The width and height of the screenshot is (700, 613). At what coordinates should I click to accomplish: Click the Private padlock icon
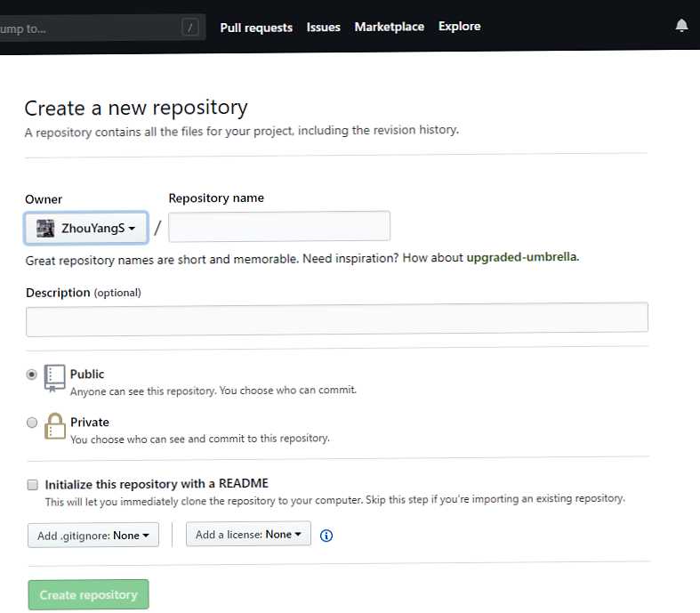[55, 426]
